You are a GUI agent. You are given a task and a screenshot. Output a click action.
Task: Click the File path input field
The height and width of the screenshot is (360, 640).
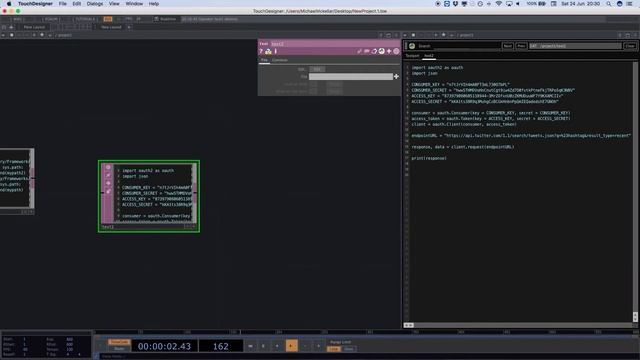(351, 77)
